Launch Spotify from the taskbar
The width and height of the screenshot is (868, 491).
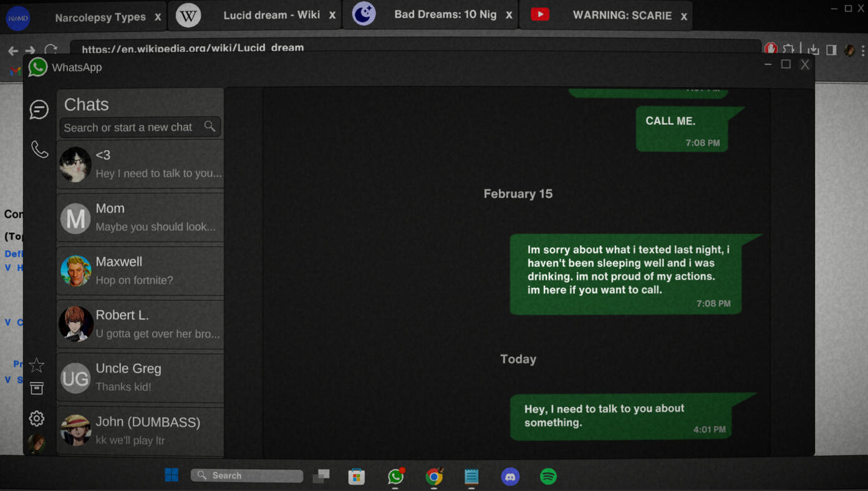click(x=548, y=477)
